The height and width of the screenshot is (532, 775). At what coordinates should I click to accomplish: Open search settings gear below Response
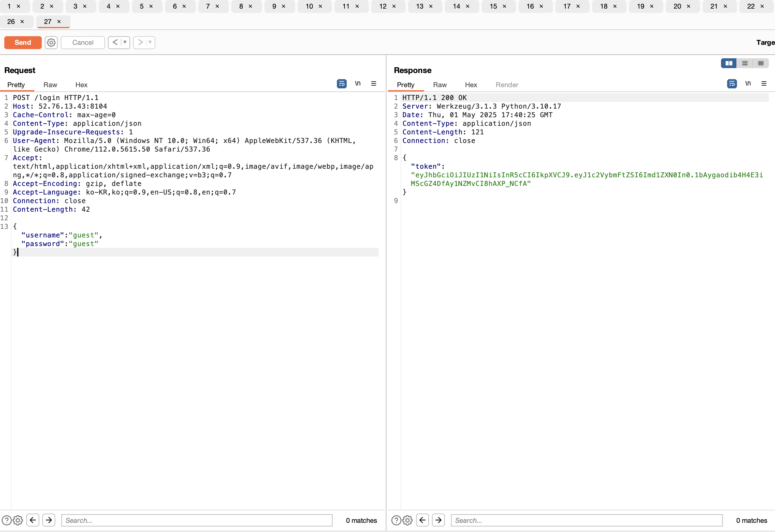pos(407,520)
